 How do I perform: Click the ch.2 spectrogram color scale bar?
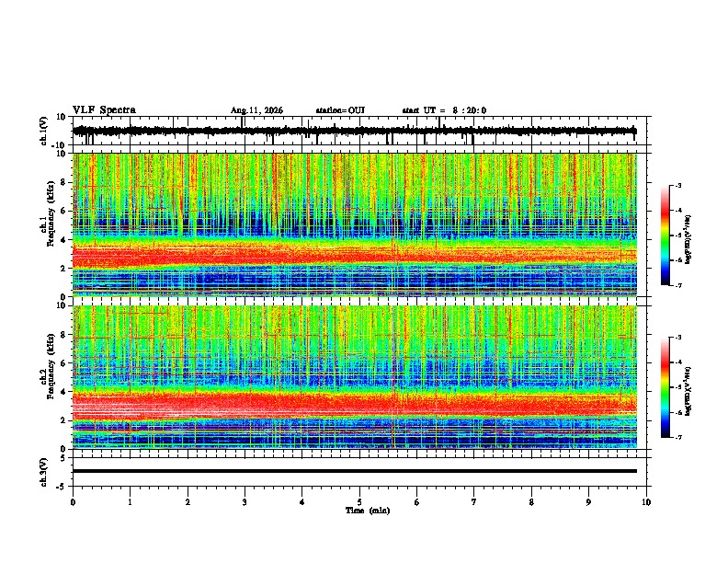(x=665, y=387)
